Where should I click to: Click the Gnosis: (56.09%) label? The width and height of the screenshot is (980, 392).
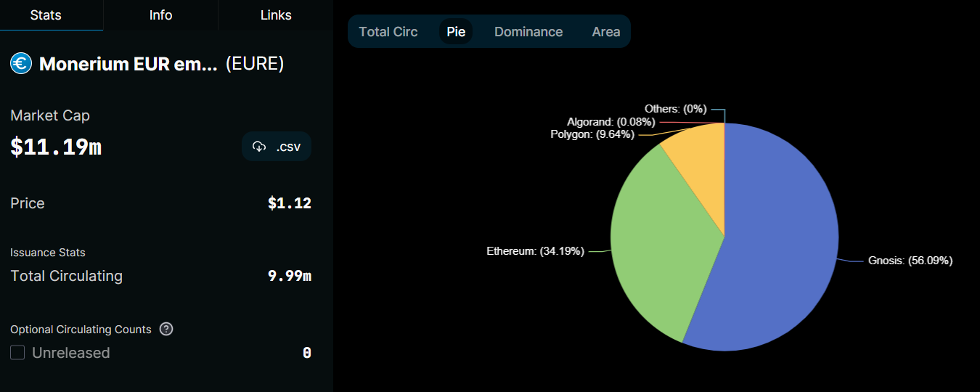910,261
